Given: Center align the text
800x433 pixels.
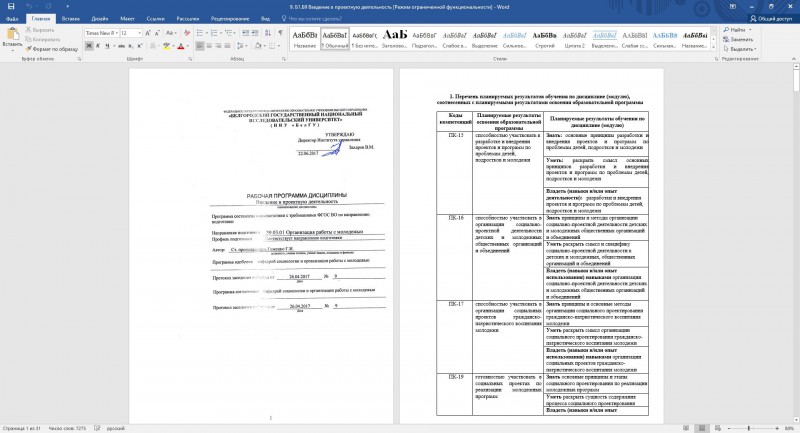Looking at the screenshot, I should (x=209, y=46).
